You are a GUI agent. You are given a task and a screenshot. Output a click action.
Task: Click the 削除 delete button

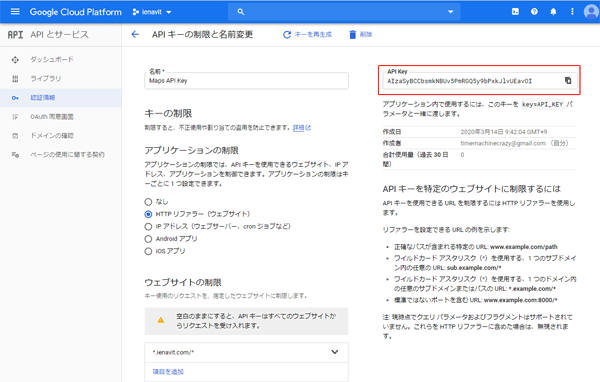(360, 34)
